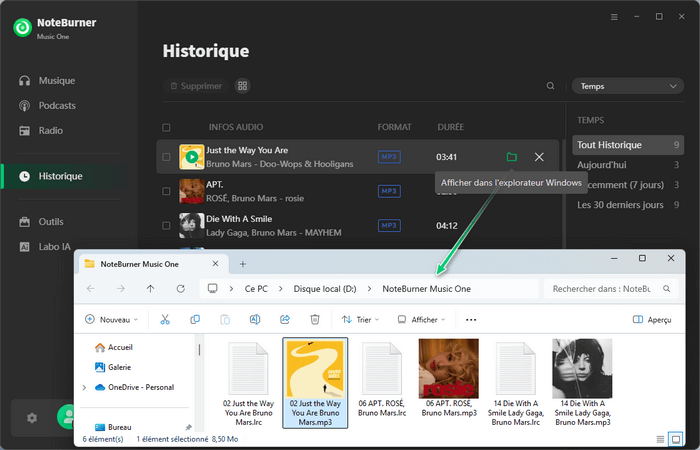Select file 06 APT. ROSÉ, Bruno Mars.mp3
This screenshot has width=700, height=450.
click(x=449, y=379)
